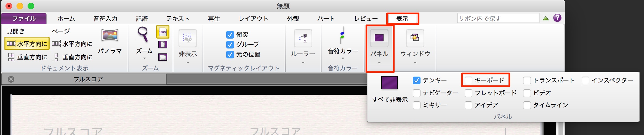Enable Inspector (インスペクター) panel

point(586,80)
